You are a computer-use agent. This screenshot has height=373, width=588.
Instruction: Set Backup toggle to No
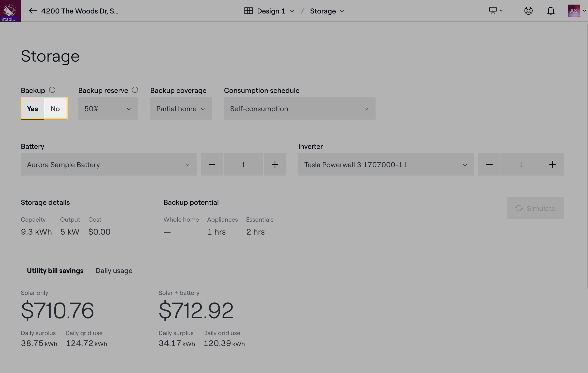coord(55,109)
